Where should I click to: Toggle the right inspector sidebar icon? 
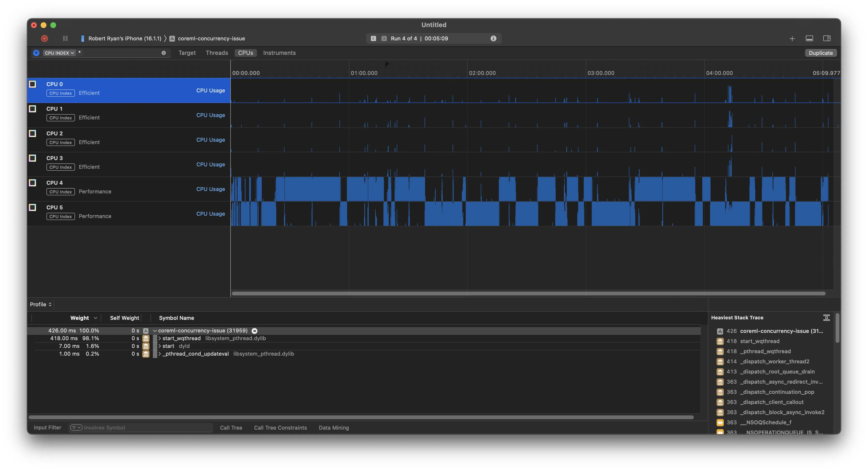coord(827,38)
